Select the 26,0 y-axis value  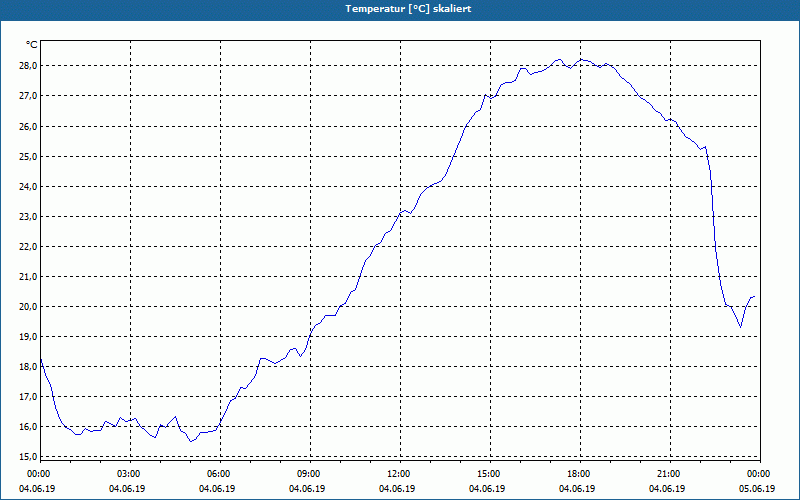coord(29,126)
